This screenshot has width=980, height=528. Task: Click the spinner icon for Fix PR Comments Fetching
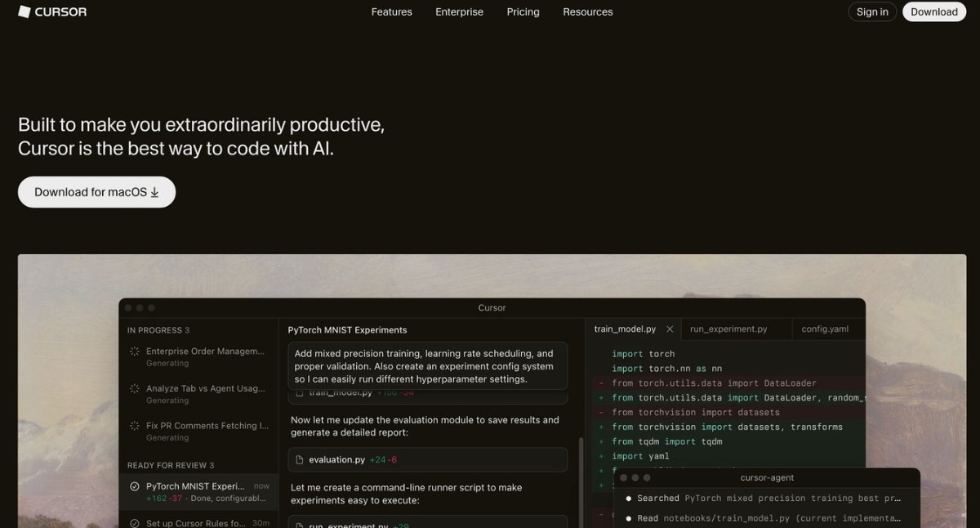[x=135, y=426]
